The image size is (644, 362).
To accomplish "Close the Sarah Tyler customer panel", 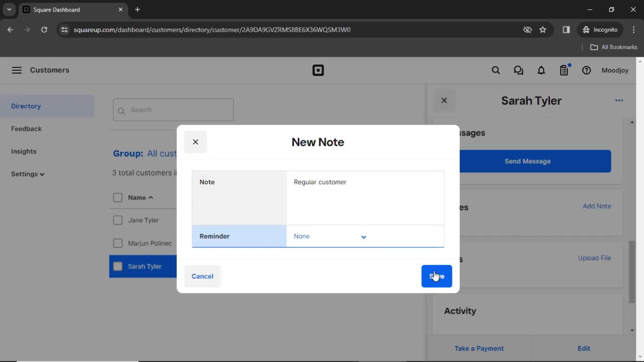I will (x=444, y=101).
